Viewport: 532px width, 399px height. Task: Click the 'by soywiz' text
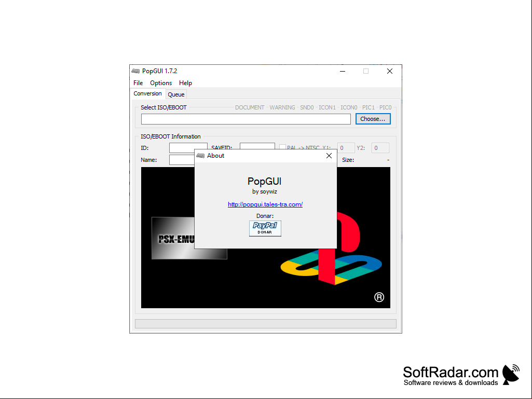click(265, 191)
